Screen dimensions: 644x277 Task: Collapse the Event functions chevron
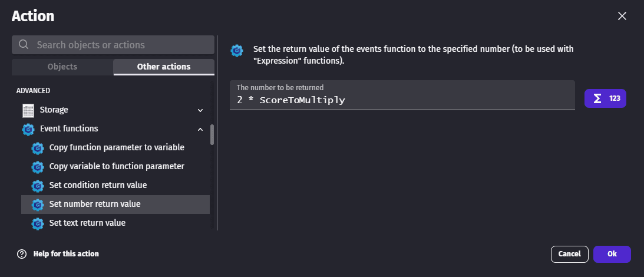click(200, 129)
